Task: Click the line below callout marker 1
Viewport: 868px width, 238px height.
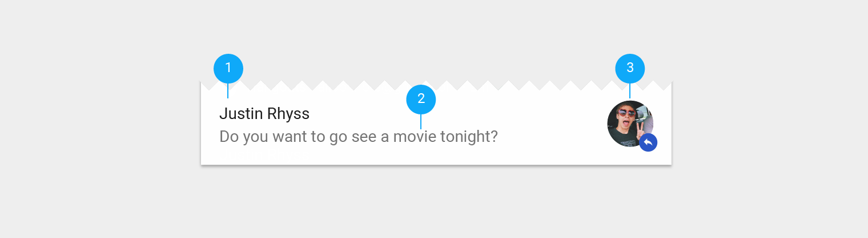Action: pos(228,91)
